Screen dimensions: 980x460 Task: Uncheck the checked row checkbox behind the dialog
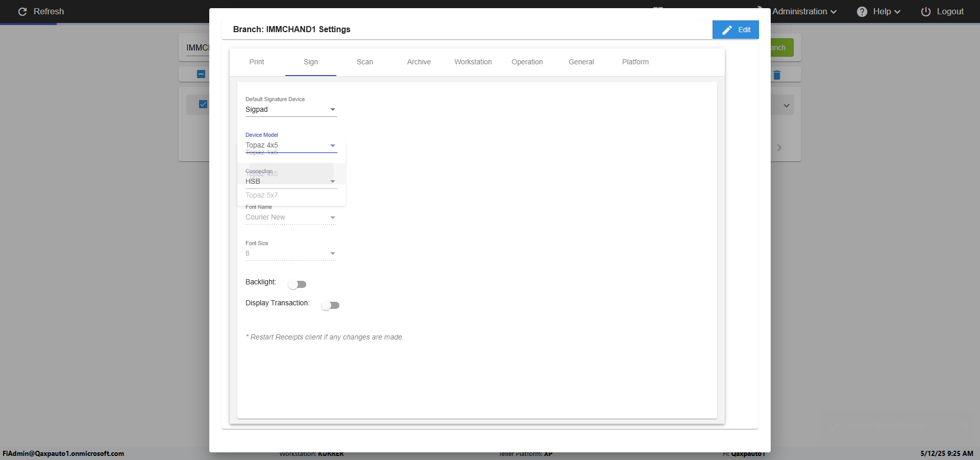coord(203,104)
